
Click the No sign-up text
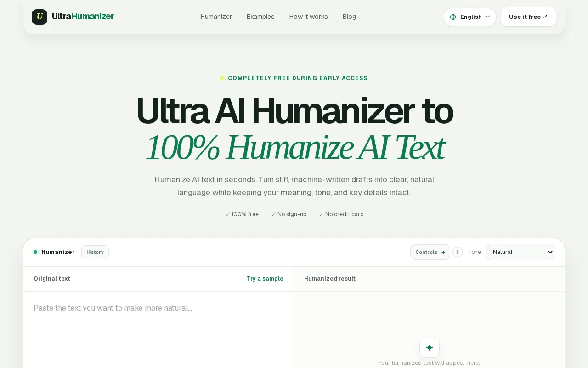tap(289, 214)
